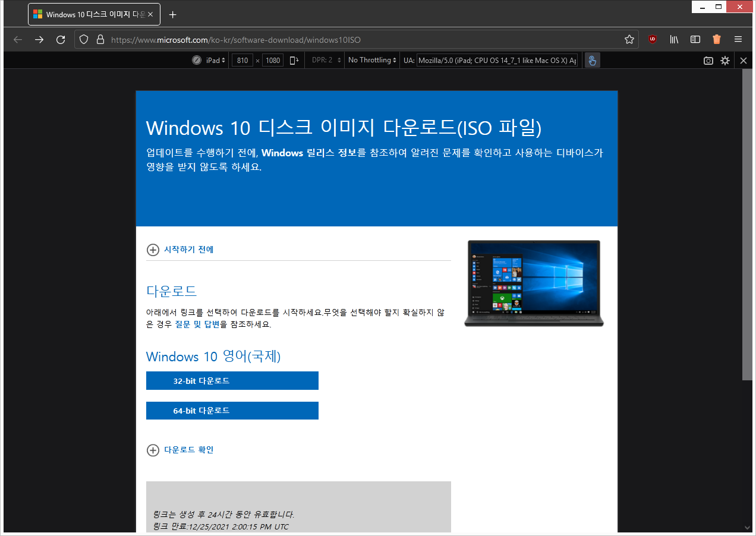Image resolution: width=756 pixels, height=536 pixels.
Task: Toggle touch simulation hand icon
Action: [592, 61]
